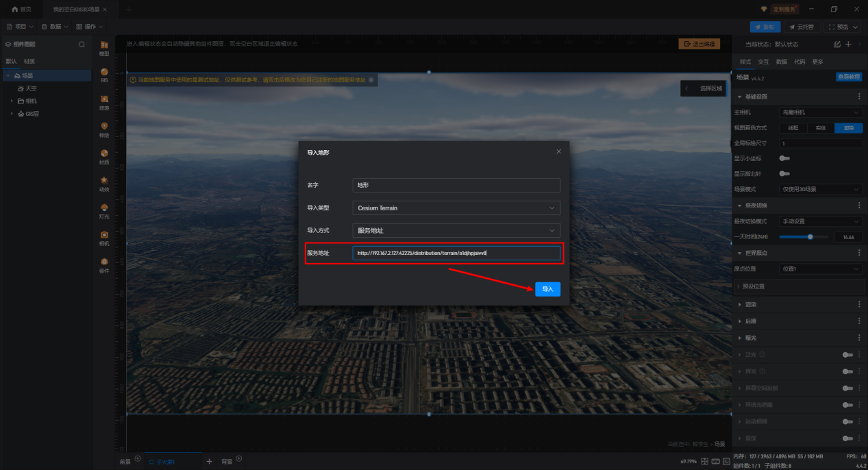Switch to the 交互 tab
Image resolution: width=868 pixels, height=470 pixels.
point(762,62)
